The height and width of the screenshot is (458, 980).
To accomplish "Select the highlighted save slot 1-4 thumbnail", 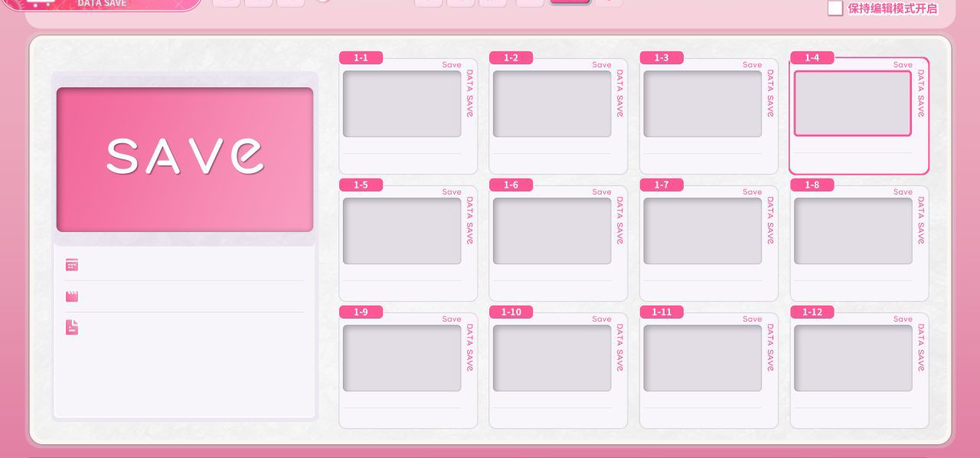I will [853, 103].
